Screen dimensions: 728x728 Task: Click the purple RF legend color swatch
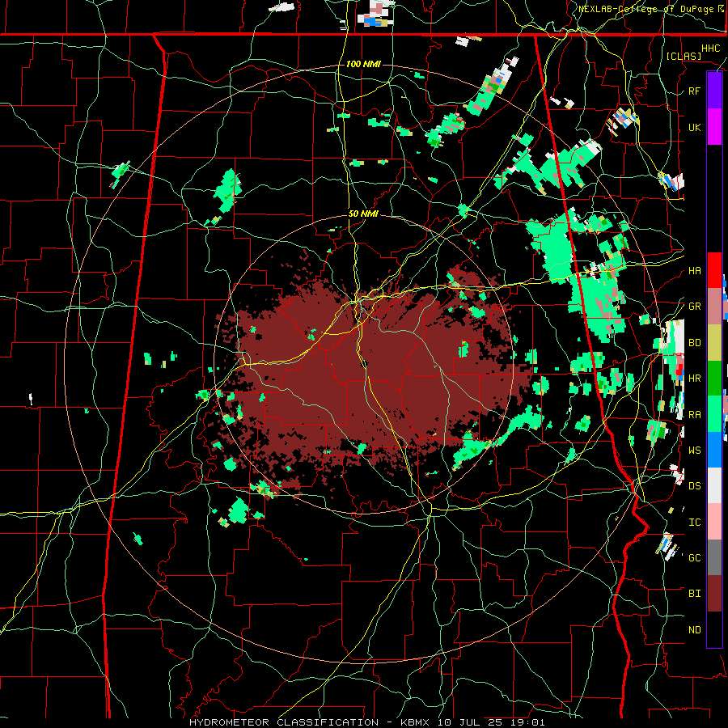714,91
